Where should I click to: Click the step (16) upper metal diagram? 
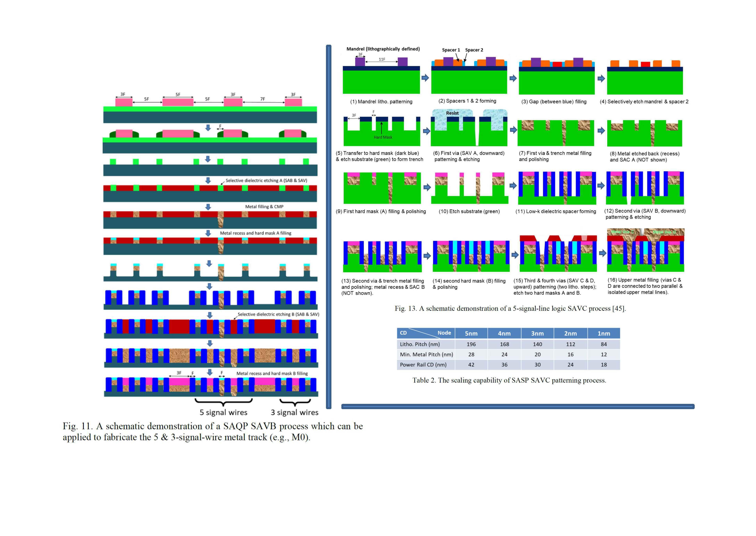click(646, 250)
